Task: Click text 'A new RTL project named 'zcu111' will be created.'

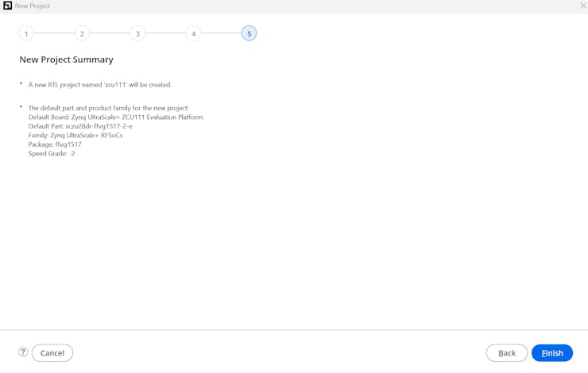Action: click(100, 85)
